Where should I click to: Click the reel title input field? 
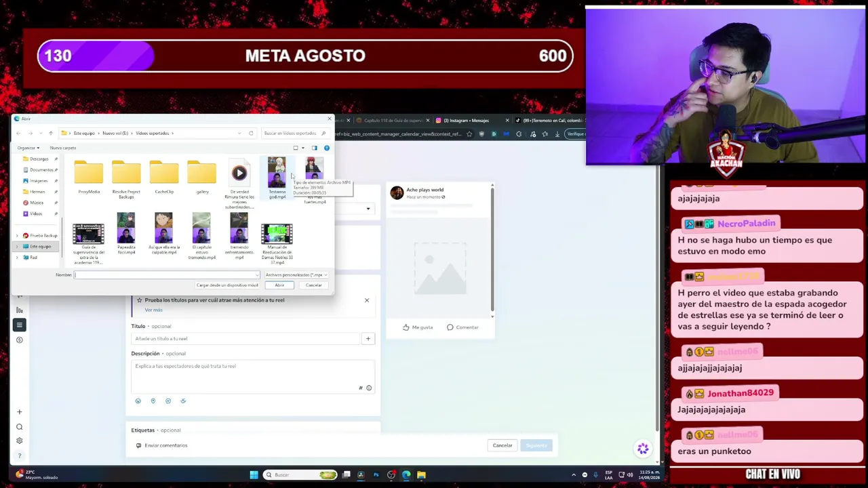246,338
